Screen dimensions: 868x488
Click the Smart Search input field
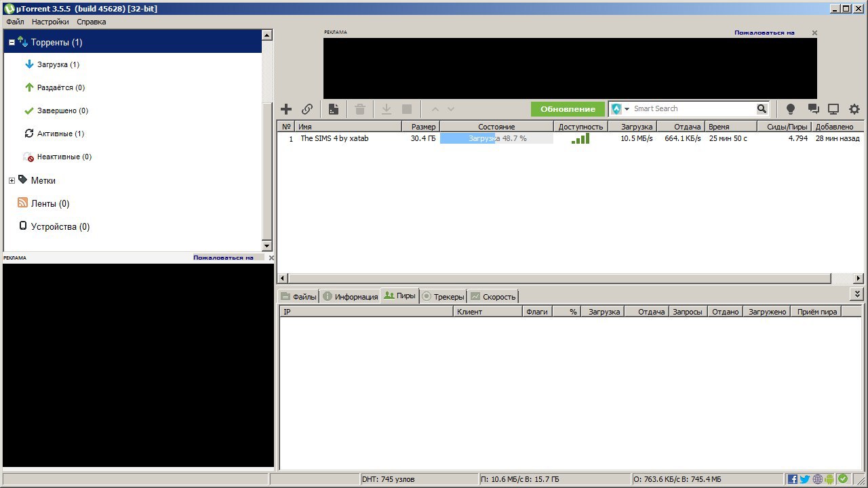click(x=692, y=108)
